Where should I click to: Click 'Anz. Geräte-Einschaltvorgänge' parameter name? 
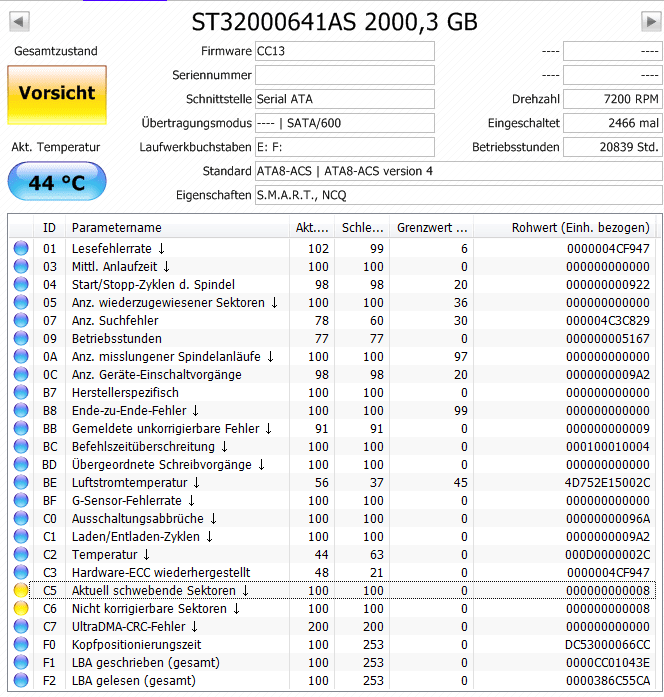coord(156,375)
